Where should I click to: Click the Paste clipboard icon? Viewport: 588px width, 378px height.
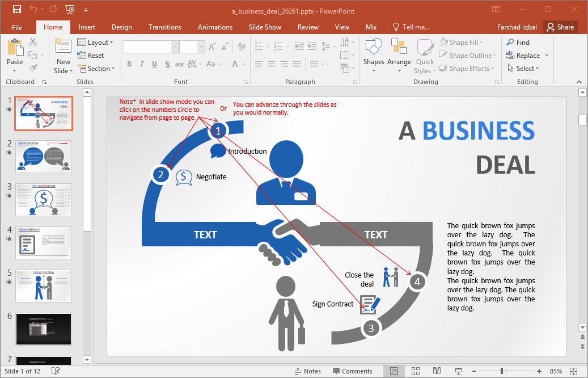[x=15, y=48]
